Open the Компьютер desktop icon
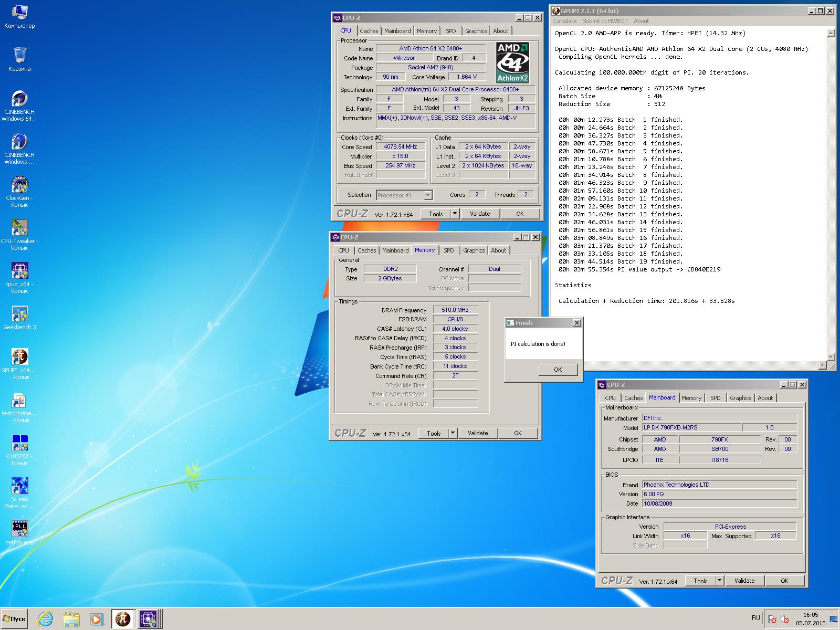The height and width of the screenshot is (630, 840). tap(19, 16)
